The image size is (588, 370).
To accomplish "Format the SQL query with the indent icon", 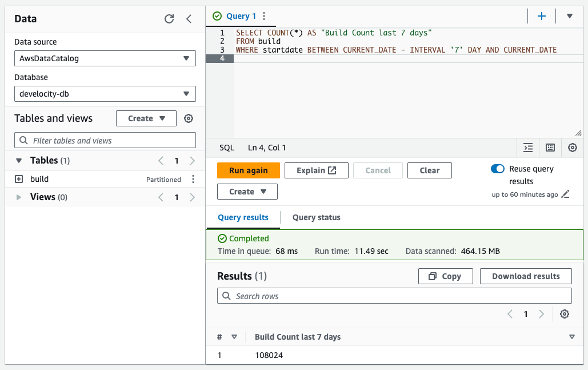I will point(527,148).
